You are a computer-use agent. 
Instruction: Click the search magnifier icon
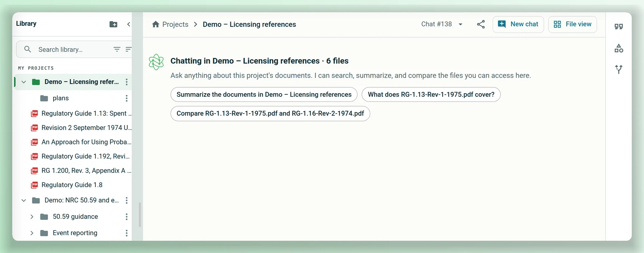pyautogui.click(x=28, y=49)
